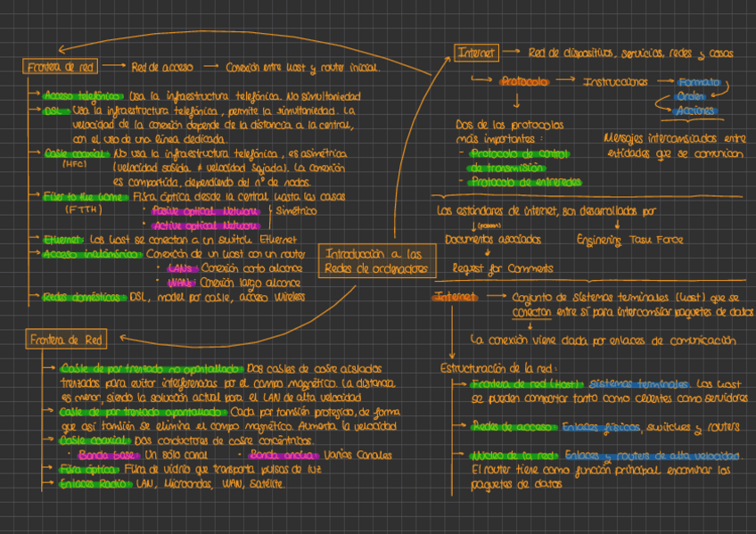The width and height of the screenshot is (756, 534).
Task: Select the bottom-left boxed 'Frontera de Red' heading
Action: click(66, 340)
